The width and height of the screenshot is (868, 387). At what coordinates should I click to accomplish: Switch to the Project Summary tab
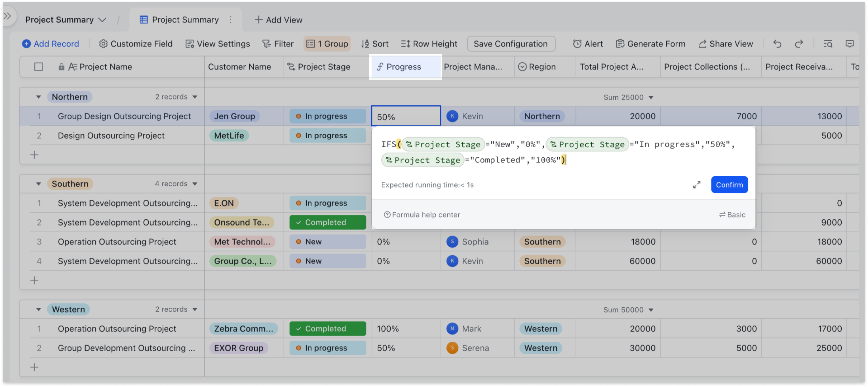tap(185, 20)
